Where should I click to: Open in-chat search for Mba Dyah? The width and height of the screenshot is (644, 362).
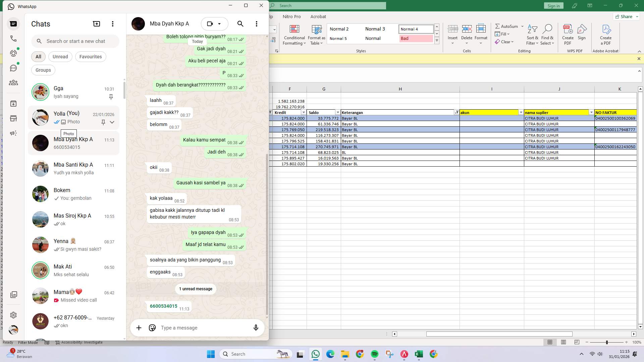coord(240,23)
